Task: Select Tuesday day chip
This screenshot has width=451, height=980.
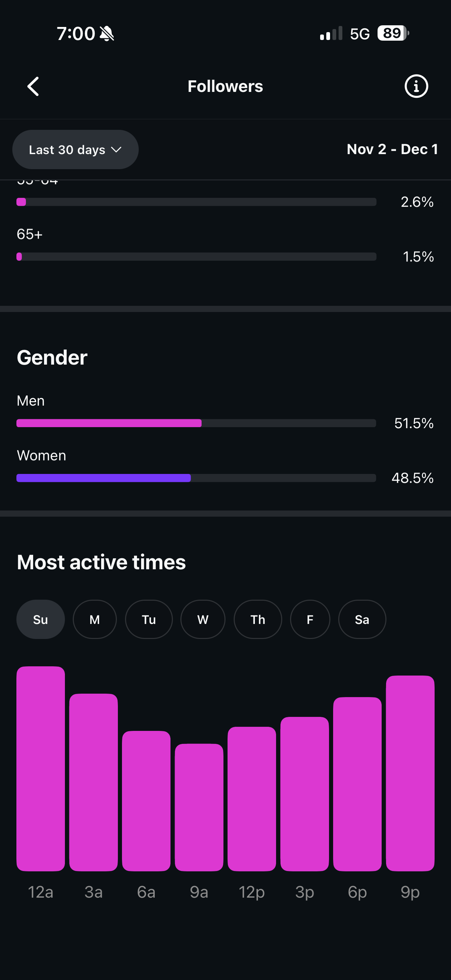Action: tap(149, 620)
